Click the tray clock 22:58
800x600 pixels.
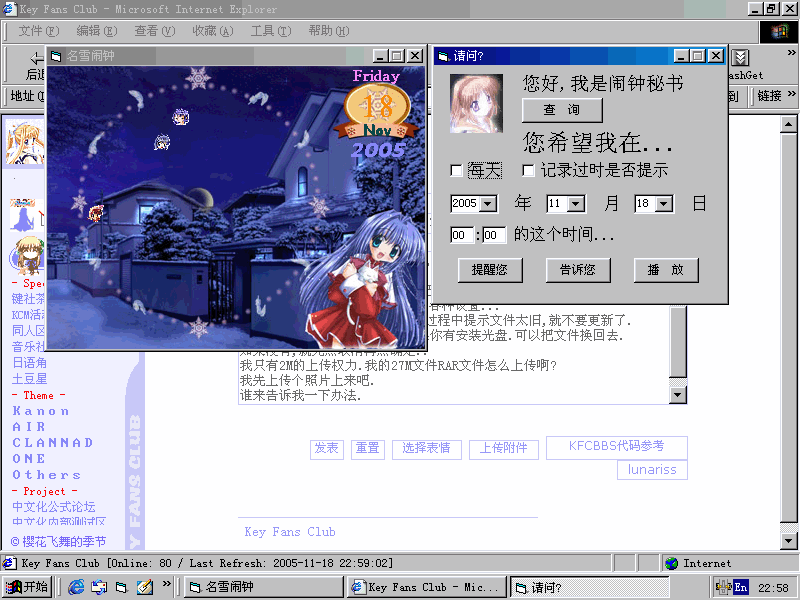(773, 588)
